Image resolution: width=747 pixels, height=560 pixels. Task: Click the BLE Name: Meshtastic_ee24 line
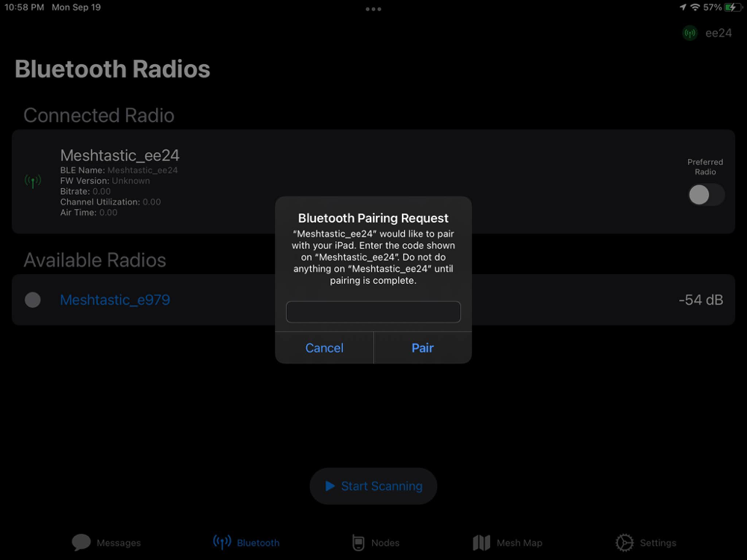(119, 170)
